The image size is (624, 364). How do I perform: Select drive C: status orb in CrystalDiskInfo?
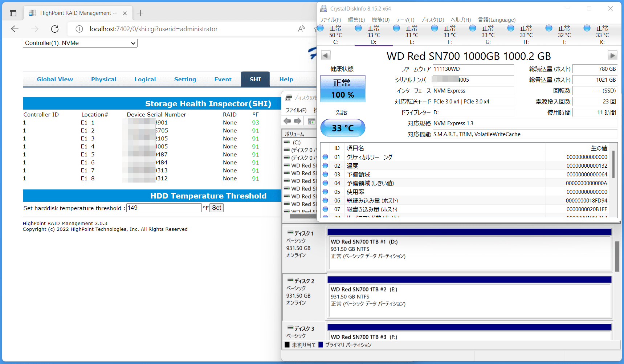(x=321, y=28)
